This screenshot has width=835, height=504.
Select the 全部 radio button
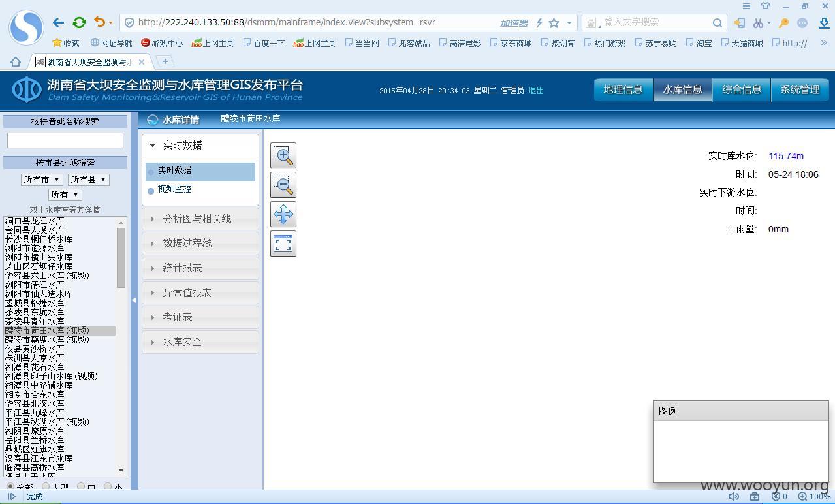coord(10,486)
